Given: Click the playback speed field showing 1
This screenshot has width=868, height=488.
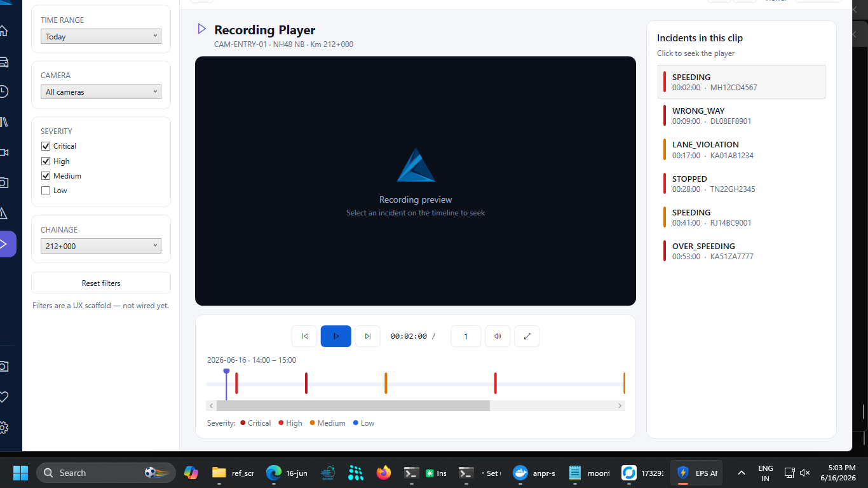Looking at the screenshot, I should [x=466, y=336].
